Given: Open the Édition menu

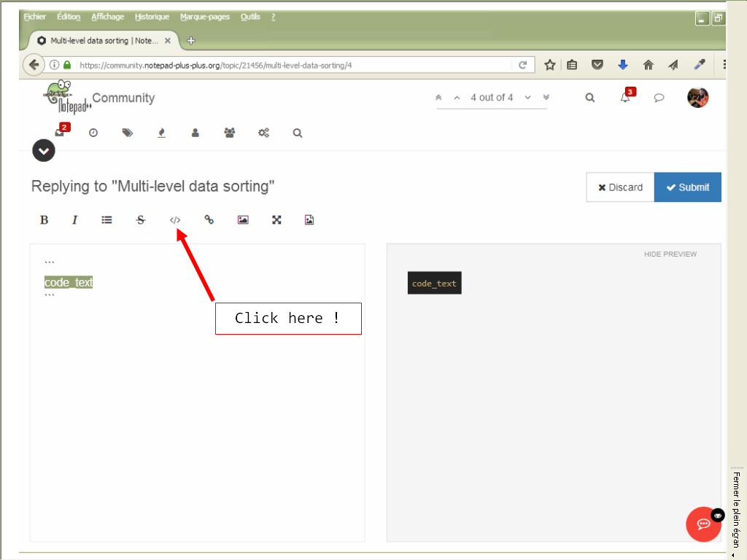Looking at the screenshot, I should pyautogui.click(x=69, y=17).
